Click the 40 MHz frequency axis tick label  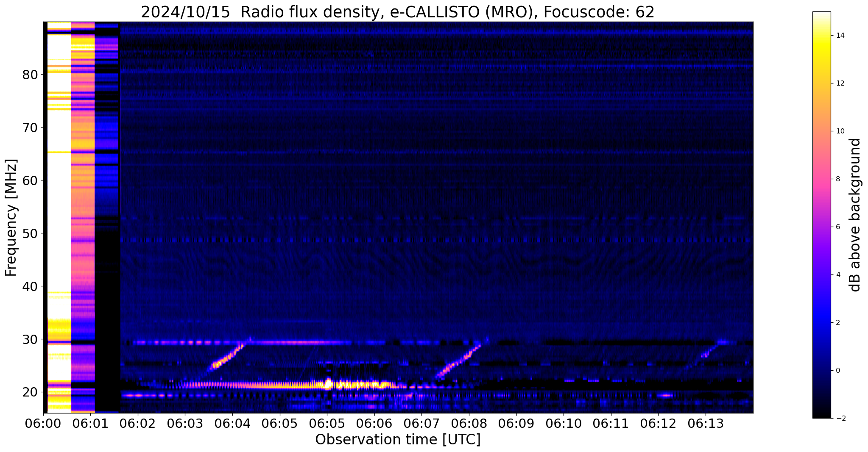30,286
